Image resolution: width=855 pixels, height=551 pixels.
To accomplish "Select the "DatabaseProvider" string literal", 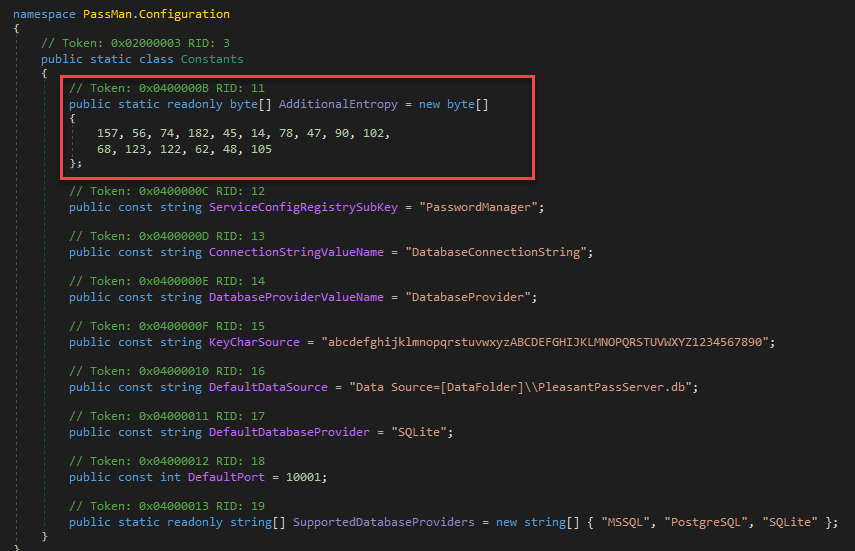I will (468, 297).
